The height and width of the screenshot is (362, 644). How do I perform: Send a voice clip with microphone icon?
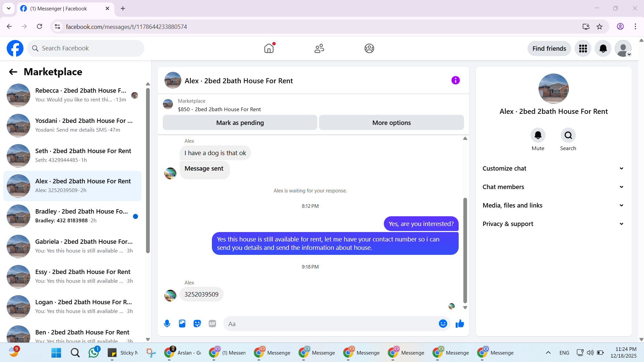coord(167,324)
